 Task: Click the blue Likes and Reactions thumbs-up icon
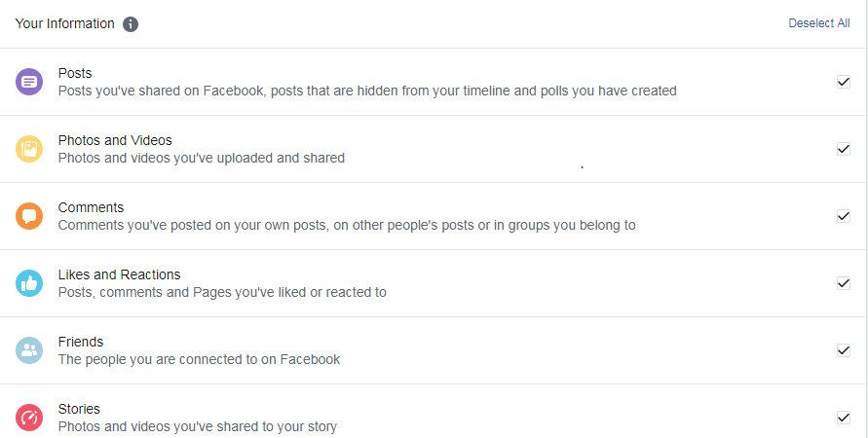[x=29, y=283]
